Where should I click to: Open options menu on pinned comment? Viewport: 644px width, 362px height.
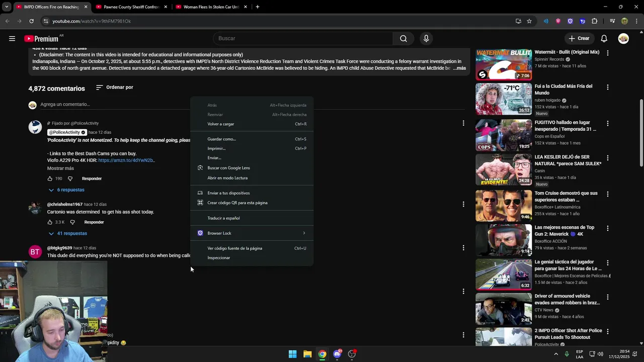[x=463, y=123]
